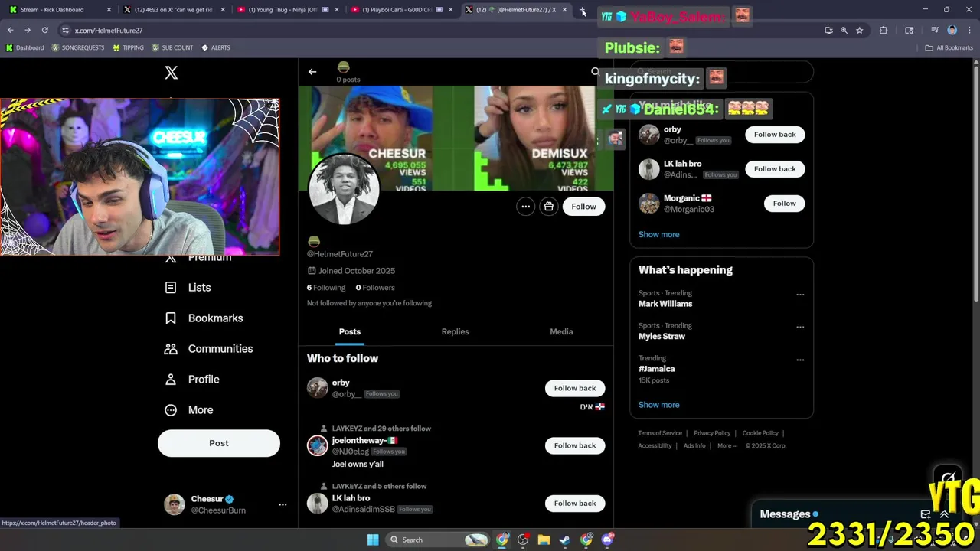Open the browser extensions puzzle icon

pos(884,31)
